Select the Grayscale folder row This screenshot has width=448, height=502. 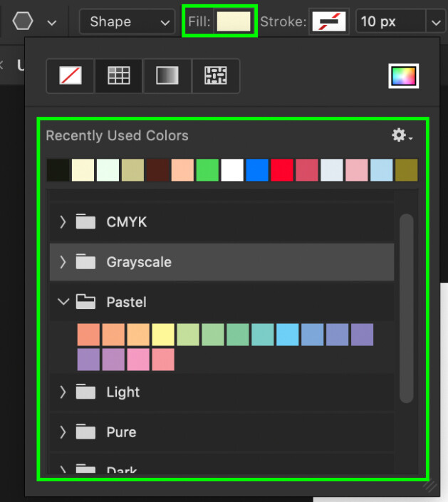coord(221,262)
